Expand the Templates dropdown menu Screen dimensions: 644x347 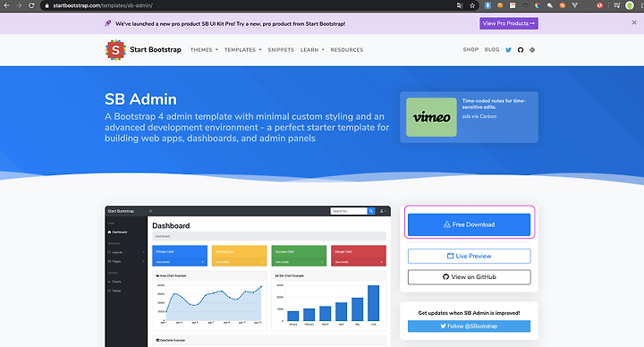(x=242, y=50)
